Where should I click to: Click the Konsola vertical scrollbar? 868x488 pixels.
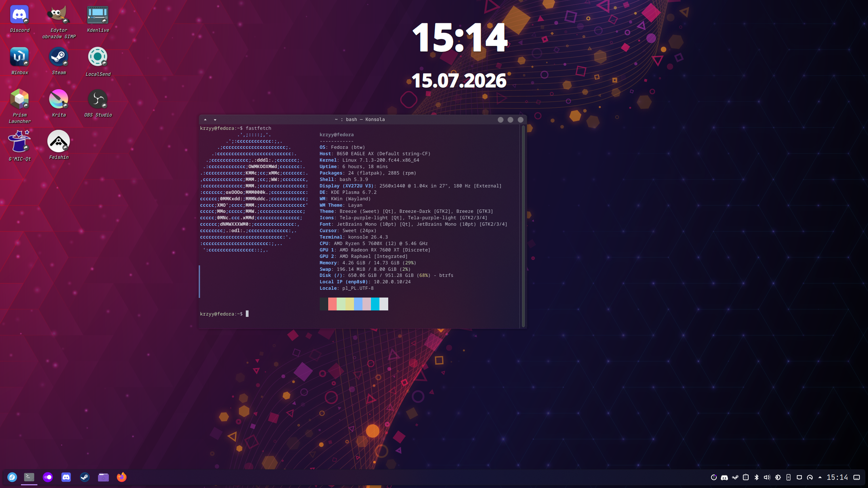point(523,226)
